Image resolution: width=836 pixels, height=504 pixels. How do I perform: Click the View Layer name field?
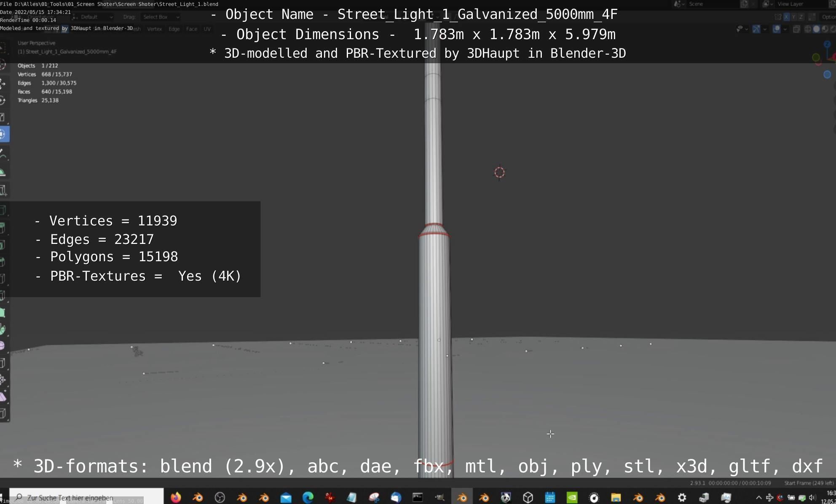801,4
